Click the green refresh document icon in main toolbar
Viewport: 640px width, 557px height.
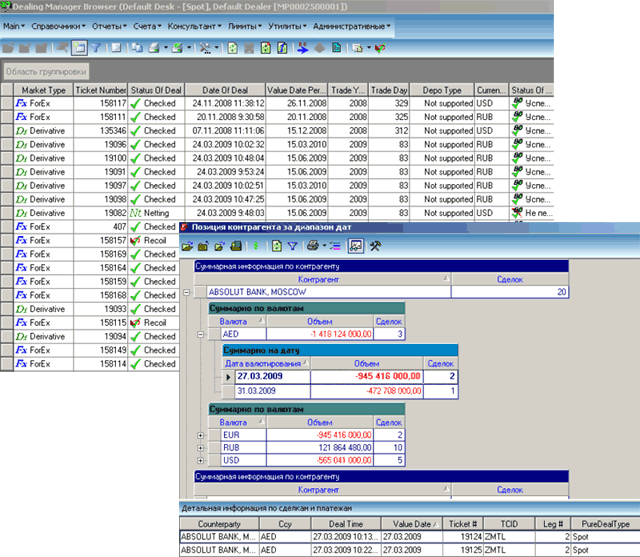(233, 48)
